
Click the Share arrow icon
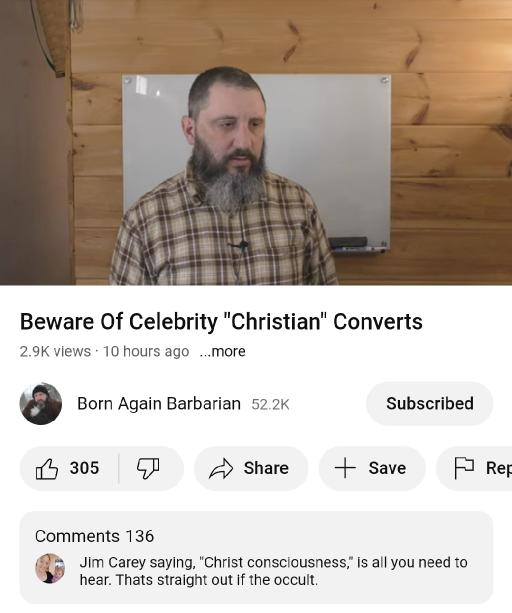[221, 468]
